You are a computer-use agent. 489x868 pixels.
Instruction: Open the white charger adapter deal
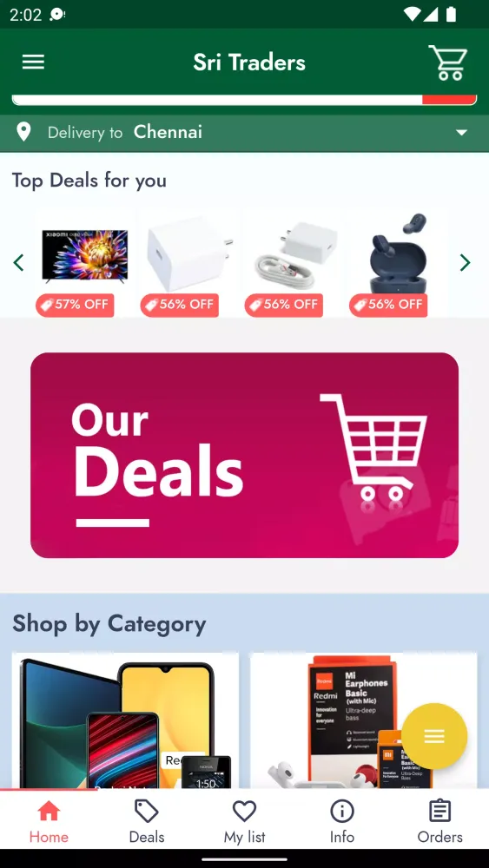point(188,263)
